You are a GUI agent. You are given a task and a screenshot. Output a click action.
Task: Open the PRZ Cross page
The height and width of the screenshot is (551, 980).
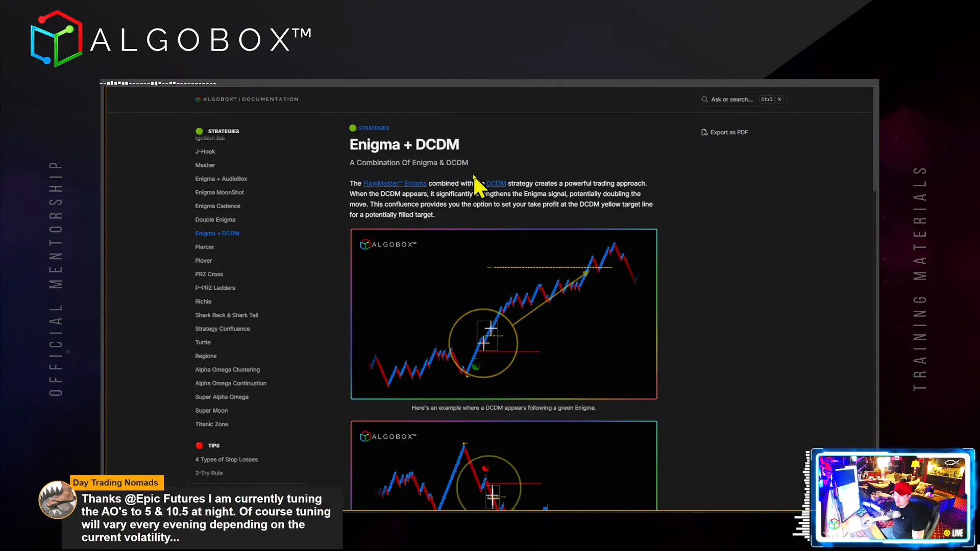click(209, 274)
